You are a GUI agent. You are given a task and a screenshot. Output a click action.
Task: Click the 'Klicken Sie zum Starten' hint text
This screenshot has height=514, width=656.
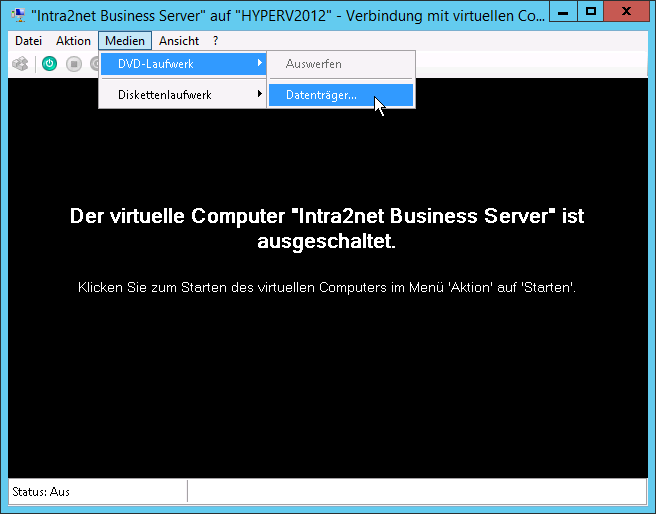327,287
